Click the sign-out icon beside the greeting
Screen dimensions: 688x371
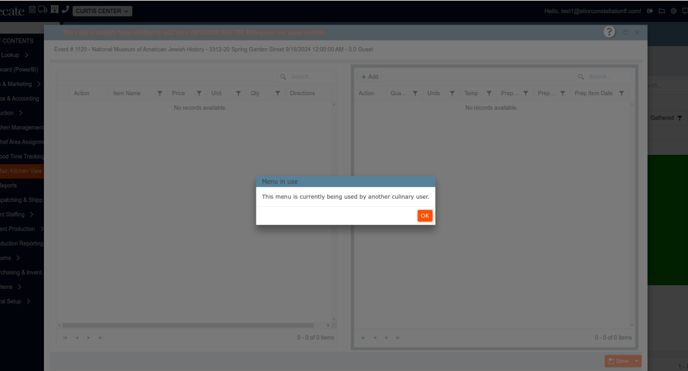click(x=650, y=11)
